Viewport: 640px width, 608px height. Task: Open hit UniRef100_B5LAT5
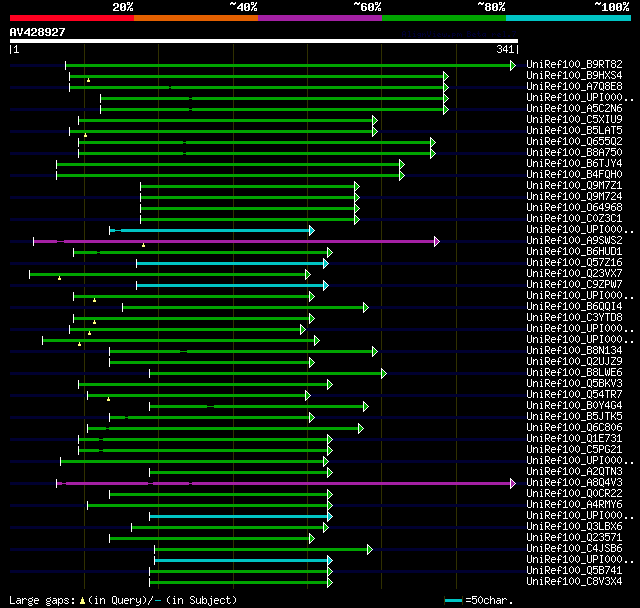574,131
